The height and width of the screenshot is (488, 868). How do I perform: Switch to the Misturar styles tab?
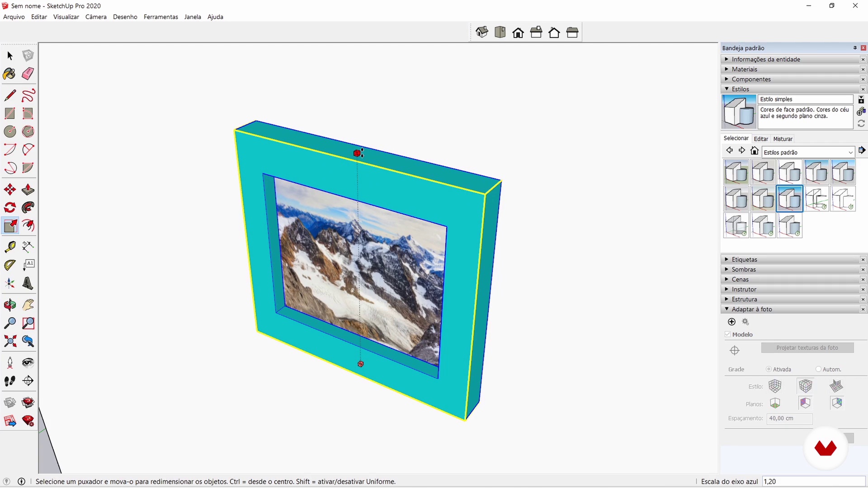pyautogui.click(x=783, y=139)
